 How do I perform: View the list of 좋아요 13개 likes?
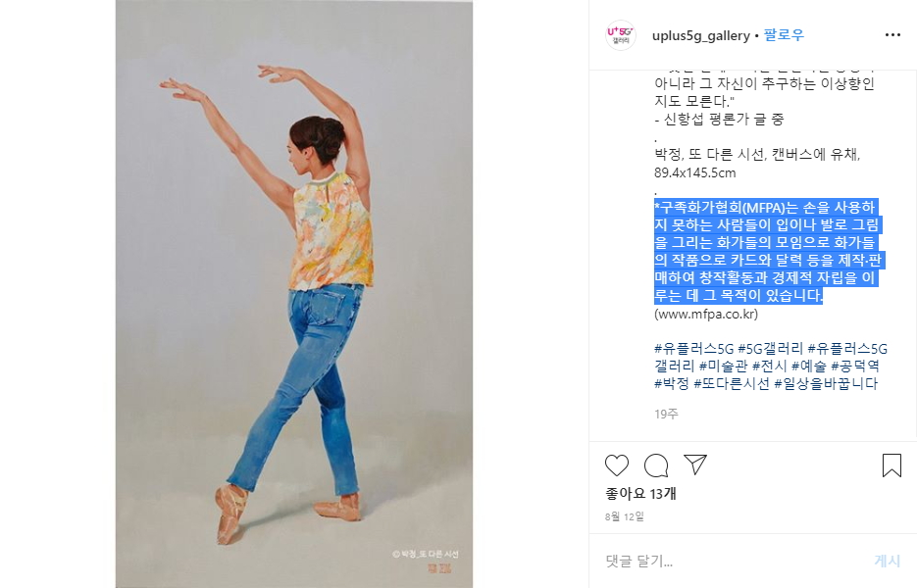tap(641, 494)
